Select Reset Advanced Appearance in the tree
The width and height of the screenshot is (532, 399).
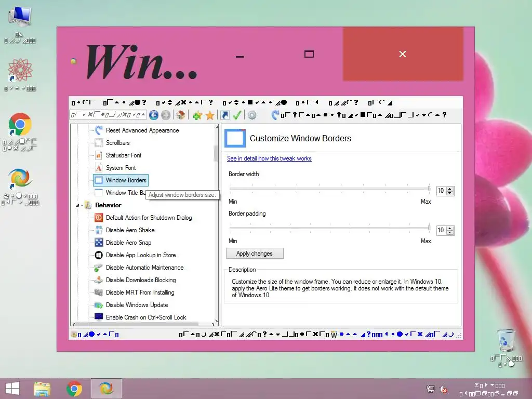click(x=142, y=130)
